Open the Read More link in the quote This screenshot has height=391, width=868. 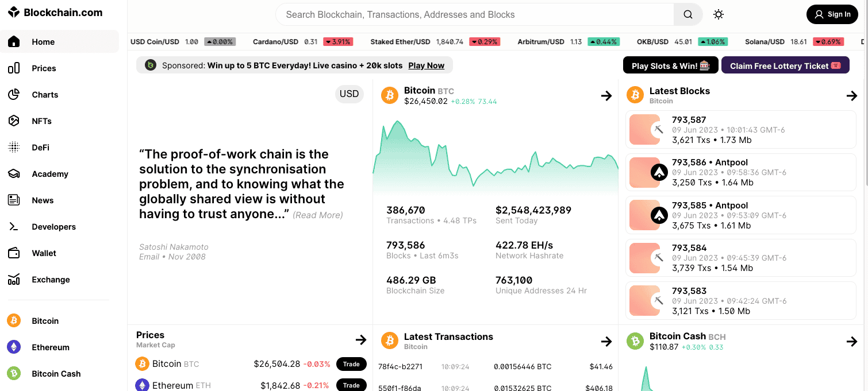317,215
